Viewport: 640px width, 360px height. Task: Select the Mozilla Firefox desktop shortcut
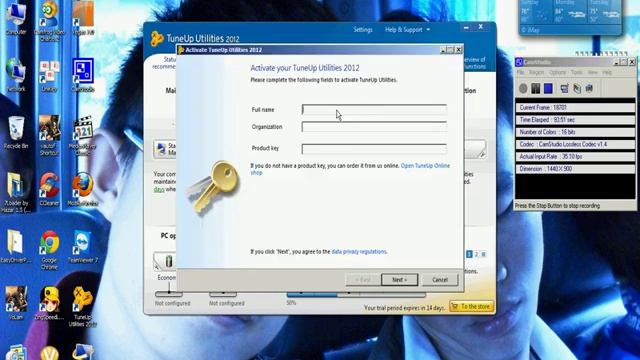pyautogui.click(x=83, y=189)
